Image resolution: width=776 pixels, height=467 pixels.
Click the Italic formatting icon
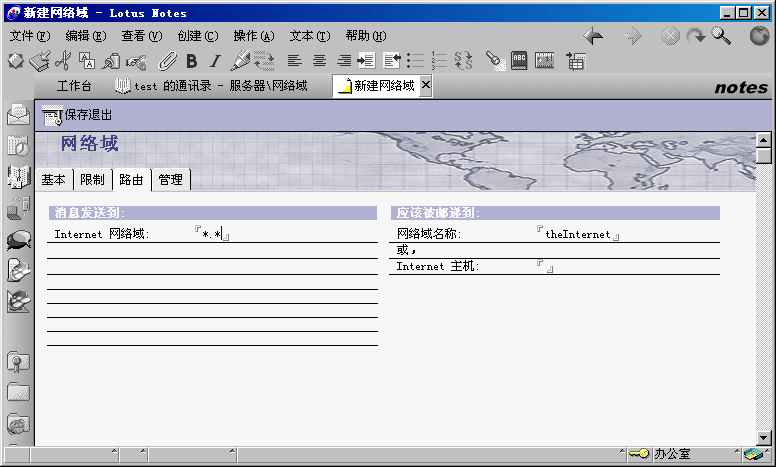coord(214,61)
